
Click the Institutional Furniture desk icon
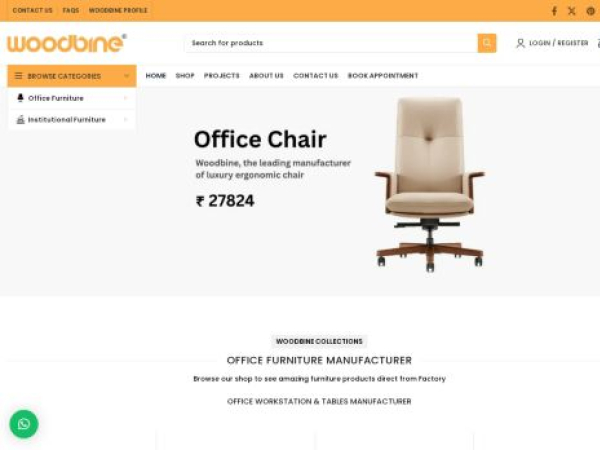tap(20, 119)
